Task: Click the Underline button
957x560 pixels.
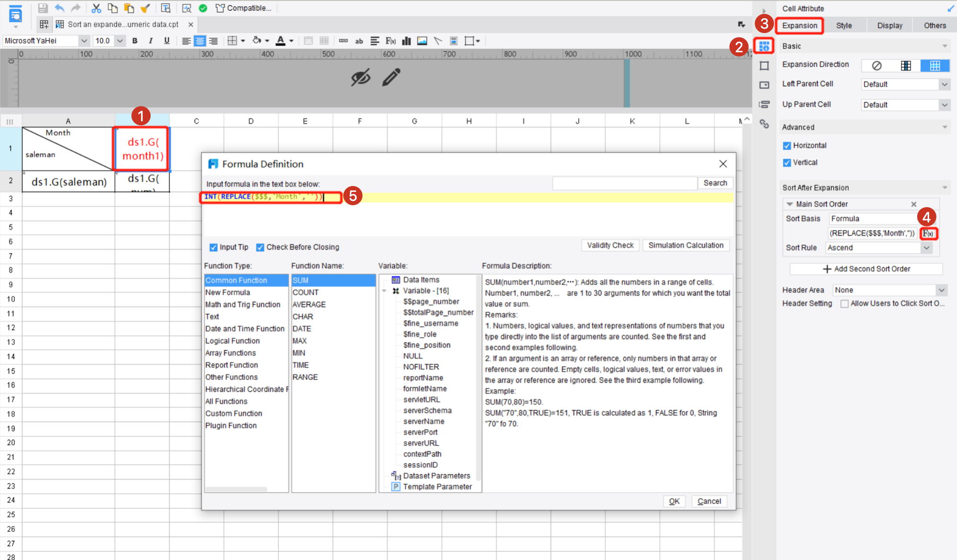Action: point(166,41)
